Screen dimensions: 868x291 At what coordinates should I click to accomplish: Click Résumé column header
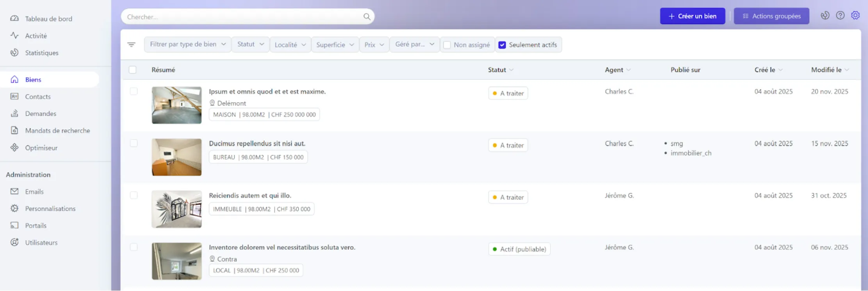[x=163, y=70]
